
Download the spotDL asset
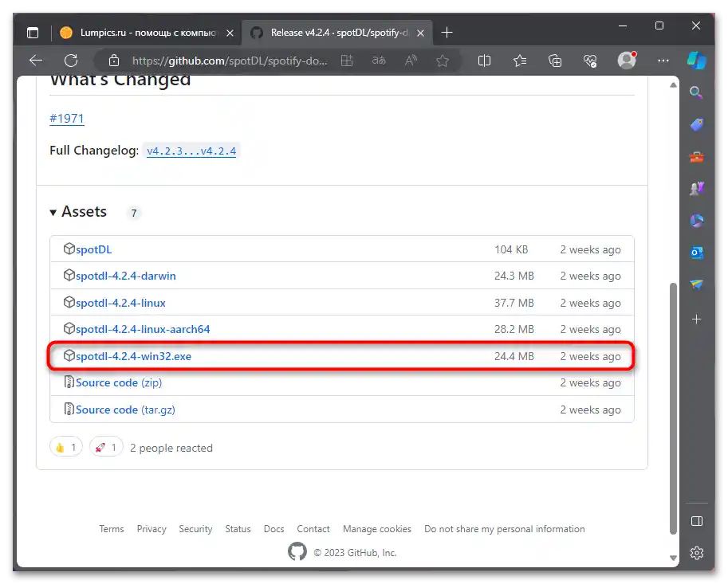93,249
